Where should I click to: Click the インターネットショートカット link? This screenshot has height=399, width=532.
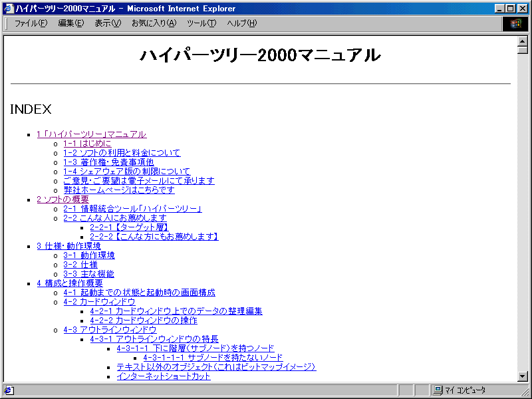point(164,376)
